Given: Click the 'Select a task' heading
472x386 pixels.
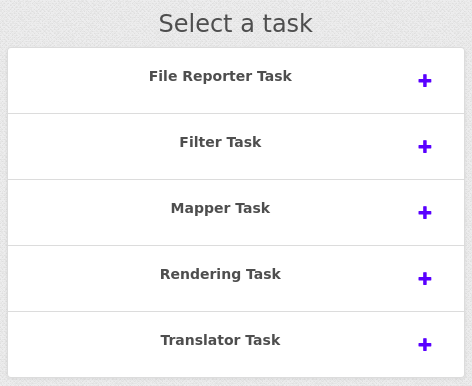Looking at the screenshot, I should [236, 23].
